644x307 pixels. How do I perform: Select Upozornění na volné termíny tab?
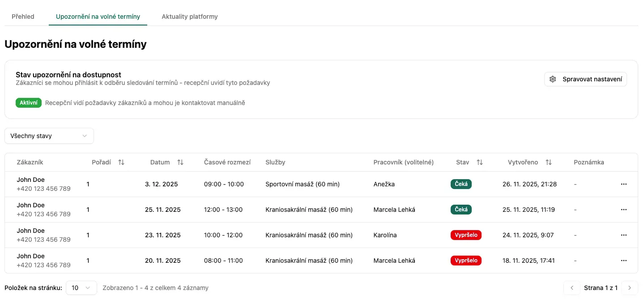click(x=98, y=17)
